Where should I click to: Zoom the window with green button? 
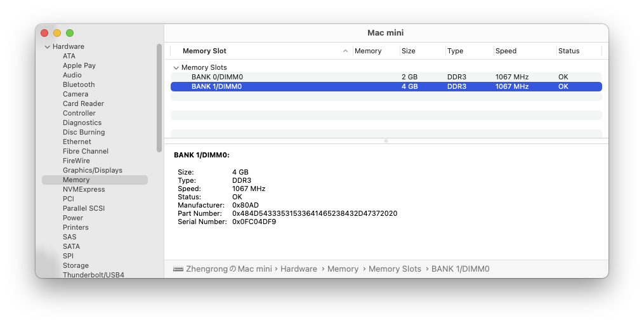pyautogui.click(x=70, y=33)
